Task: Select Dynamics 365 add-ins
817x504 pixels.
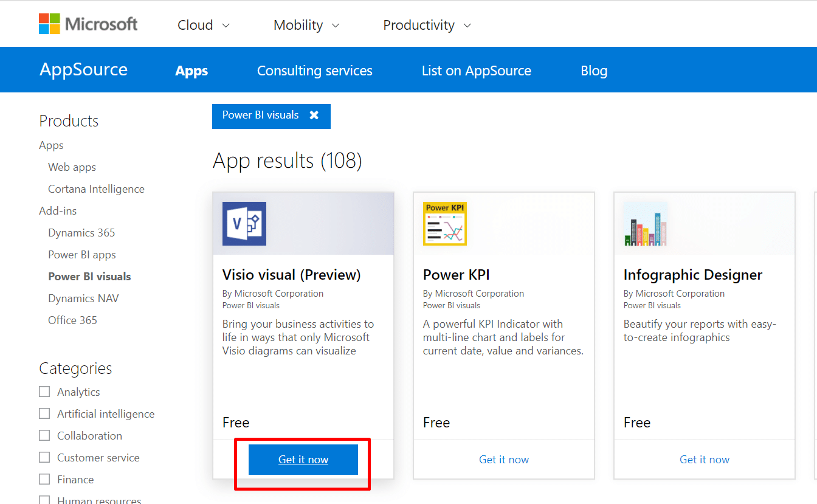Action: 81,233
